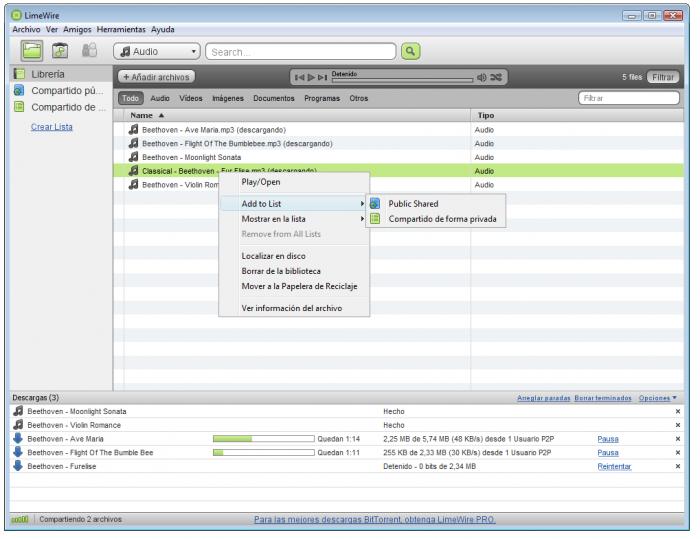Image resolution: width=700 pixels, height=539 pixels.
Task: Toggle shuffle playback icon
Action: (496, 77)
